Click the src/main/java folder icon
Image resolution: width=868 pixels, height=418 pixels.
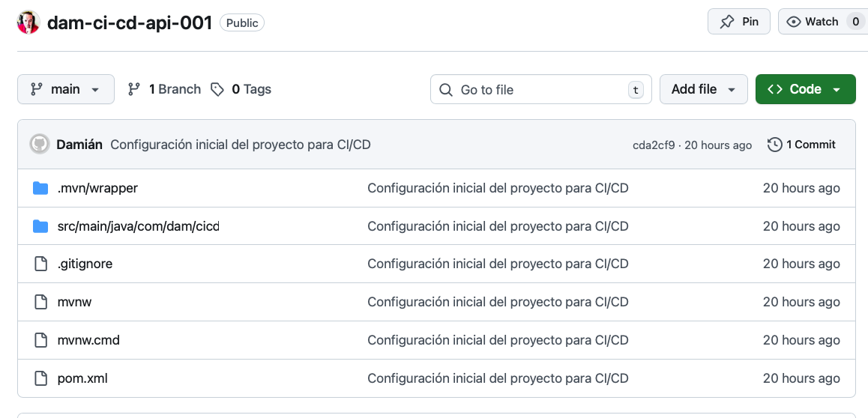pos(40,226)
